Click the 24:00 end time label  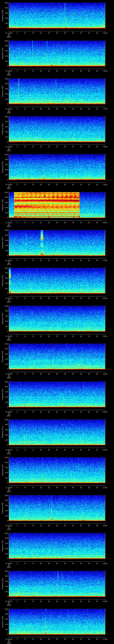(x=105, y=374)
